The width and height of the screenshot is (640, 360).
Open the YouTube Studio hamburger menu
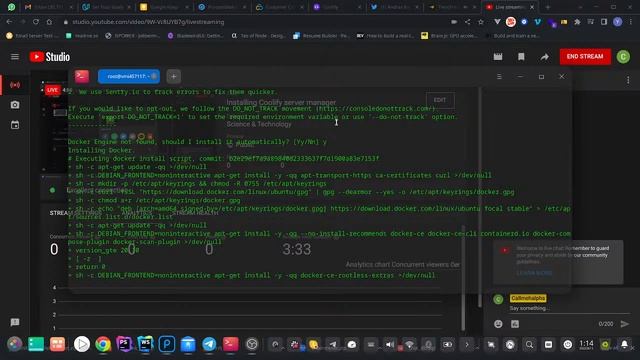(15, 57)
